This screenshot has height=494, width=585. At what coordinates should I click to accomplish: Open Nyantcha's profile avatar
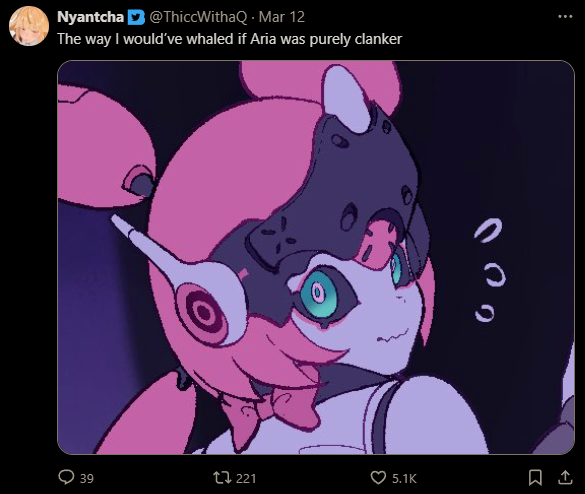(29, 26)
